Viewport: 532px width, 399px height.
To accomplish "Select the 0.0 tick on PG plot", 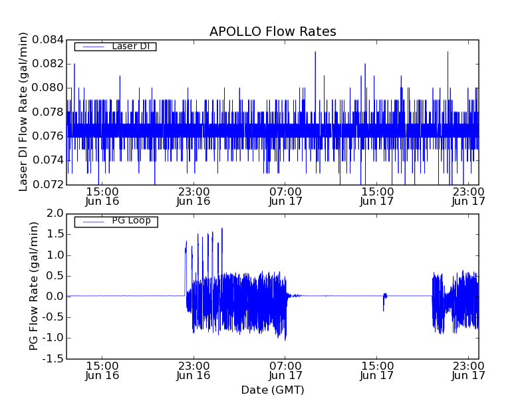I will [56, 297].
